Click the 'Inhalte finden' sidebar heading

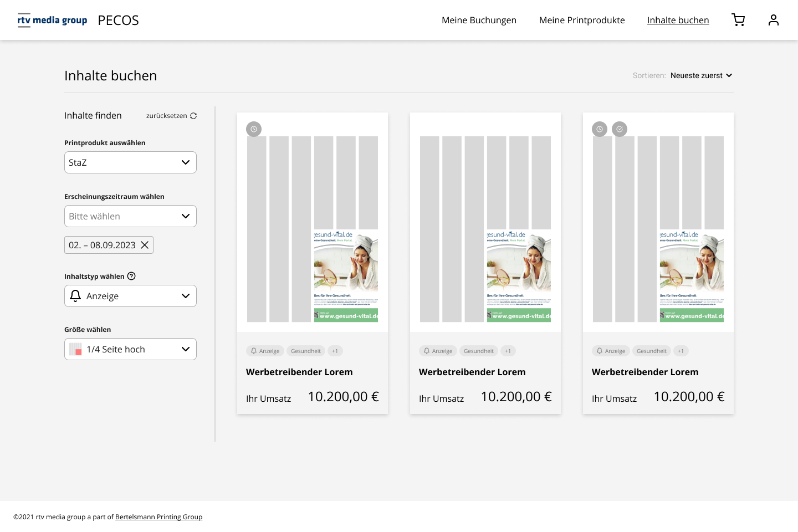[x=93, y=115]
